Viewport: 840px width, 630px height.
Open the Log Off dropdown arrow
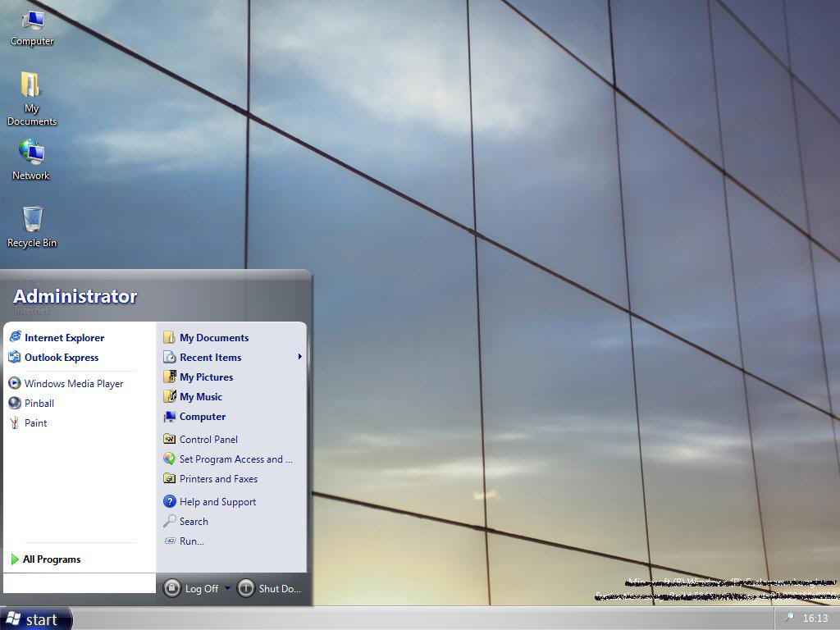tap(228, 588)
